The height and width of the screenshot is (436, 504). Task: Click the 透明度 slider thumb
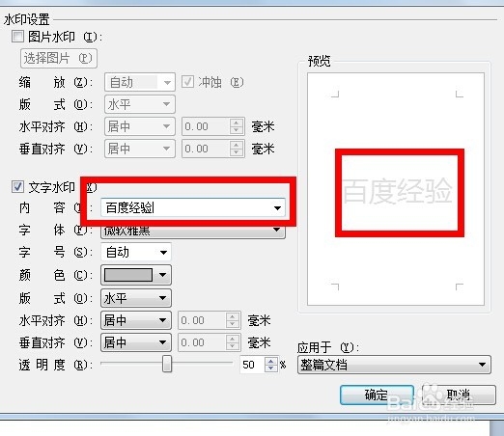[167, 364]
